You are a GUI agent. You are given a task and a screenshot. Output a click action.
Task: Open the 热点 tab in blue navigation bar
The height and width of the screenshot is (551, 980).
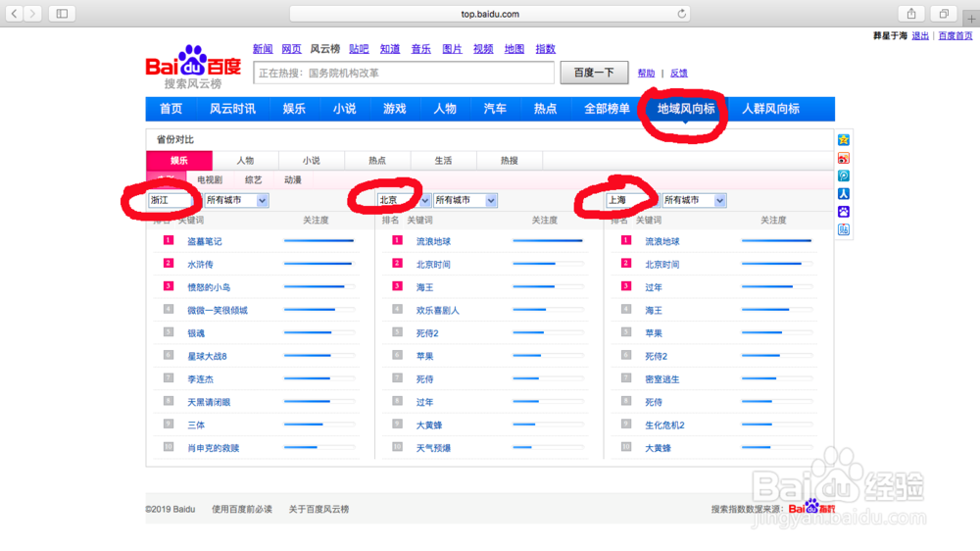[x=545, y=109]
